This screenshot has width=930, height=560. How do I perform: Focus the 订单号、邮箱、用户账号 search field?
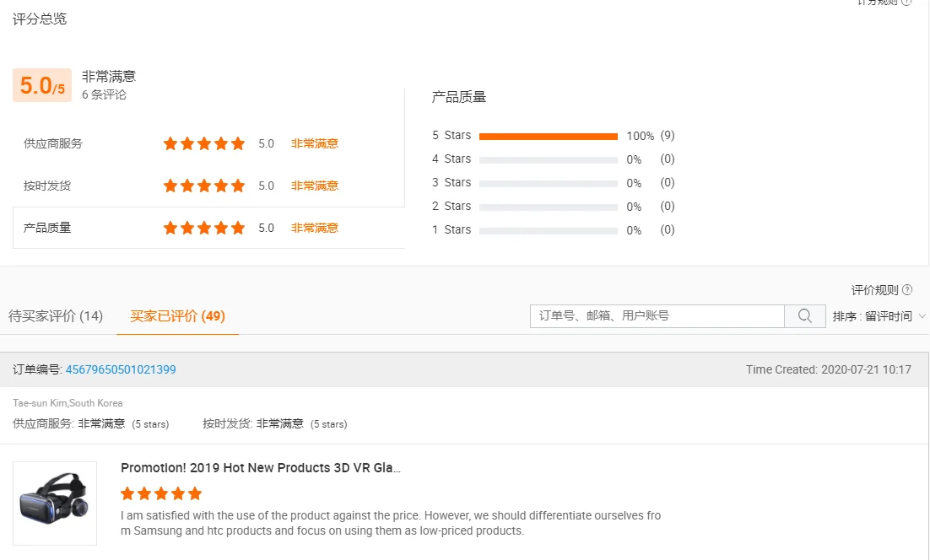[657, 316]
